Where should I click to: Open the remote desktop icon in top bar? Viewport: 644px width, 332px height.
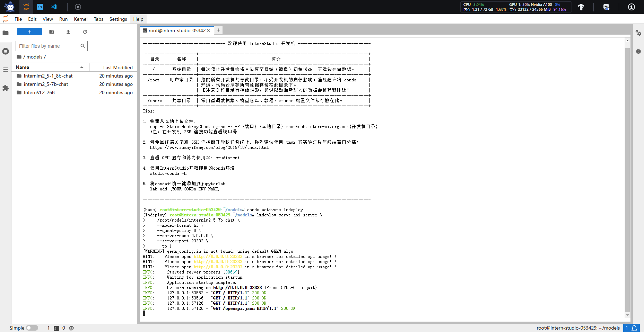(606, 7)
